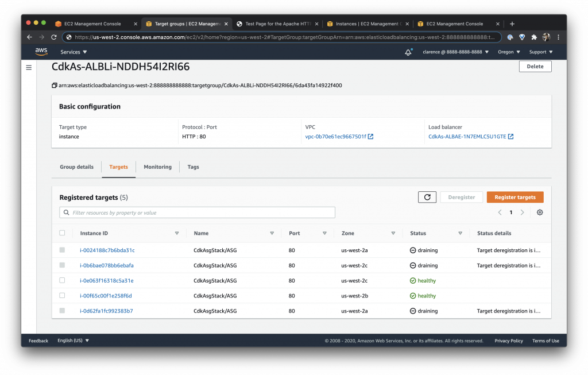Open instance link i-0e063f16318c5a31e
Screen dimensions: 588x375
[x=106, y=280]
